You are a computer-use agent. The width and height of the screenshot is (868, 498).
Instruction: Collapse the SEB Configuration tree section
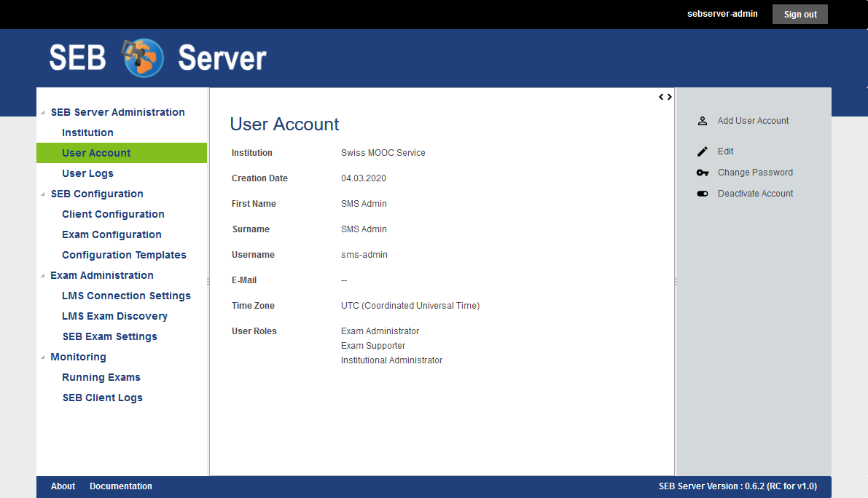[x=43, y=194]
